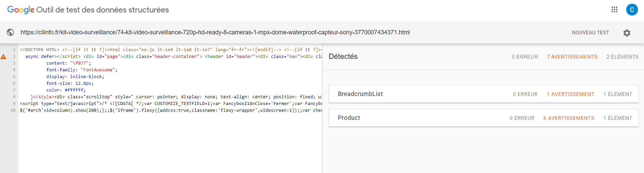644x173 pixels.
Task: Expand the Product result row
Action: click(x=484, y=118)
